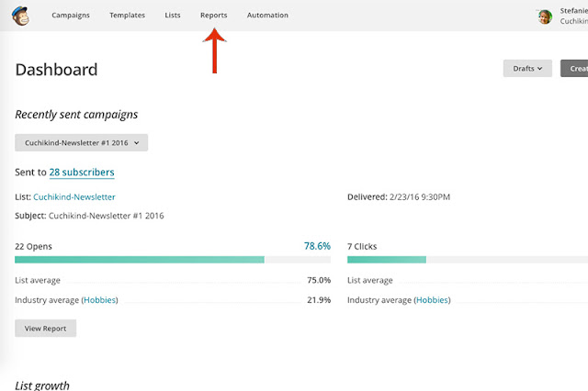This screenshot has width=588, height=391.
Task: Click the Delivered 2/23/16 9:30PM text
Action: pos(399,197)
